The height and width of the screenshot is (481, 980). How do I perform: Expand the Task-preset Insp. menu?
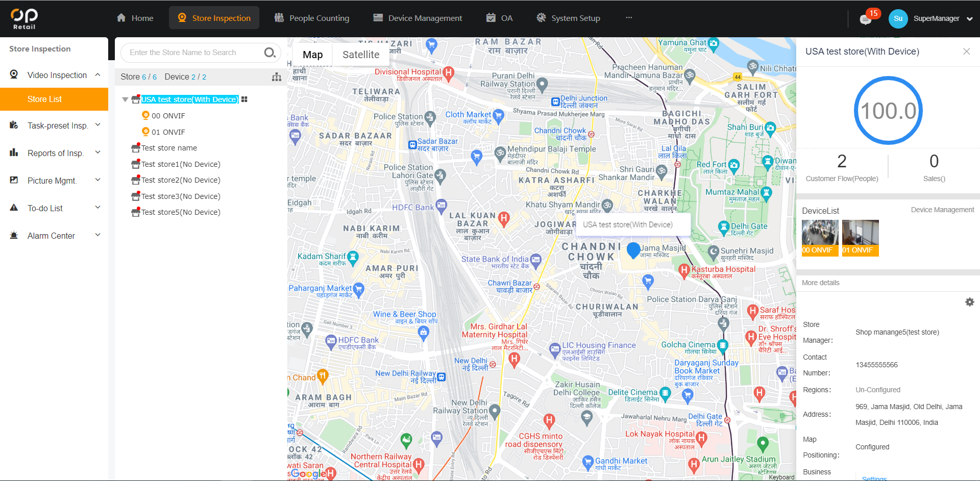click(97, 125)
